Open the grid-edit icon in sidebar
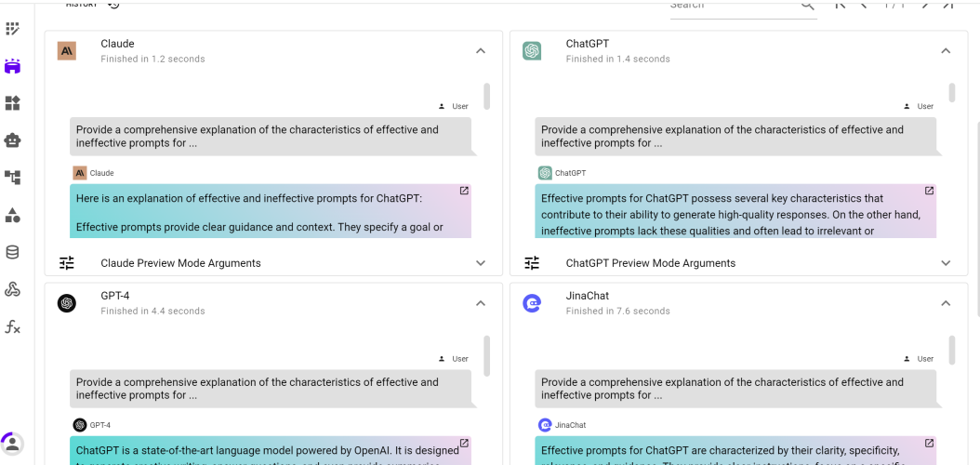 click(x=12, y=29)
